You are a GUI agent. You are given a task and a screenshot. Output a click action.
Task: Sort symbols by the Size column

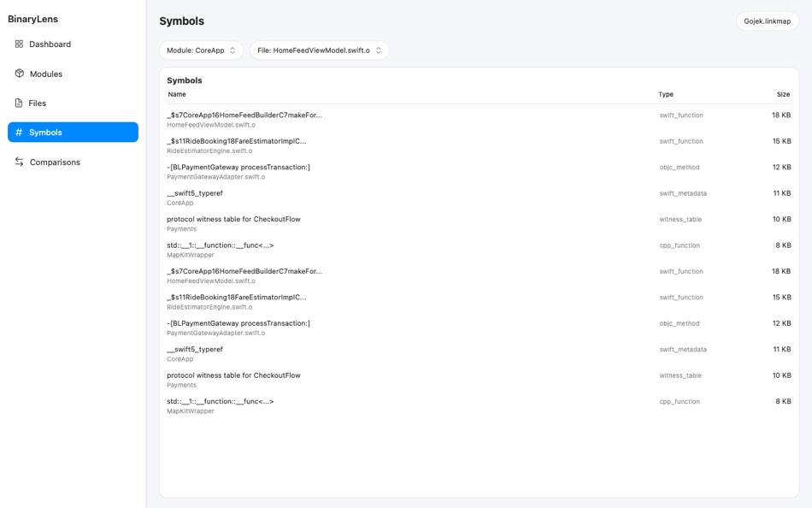click(x=784, y=94)
